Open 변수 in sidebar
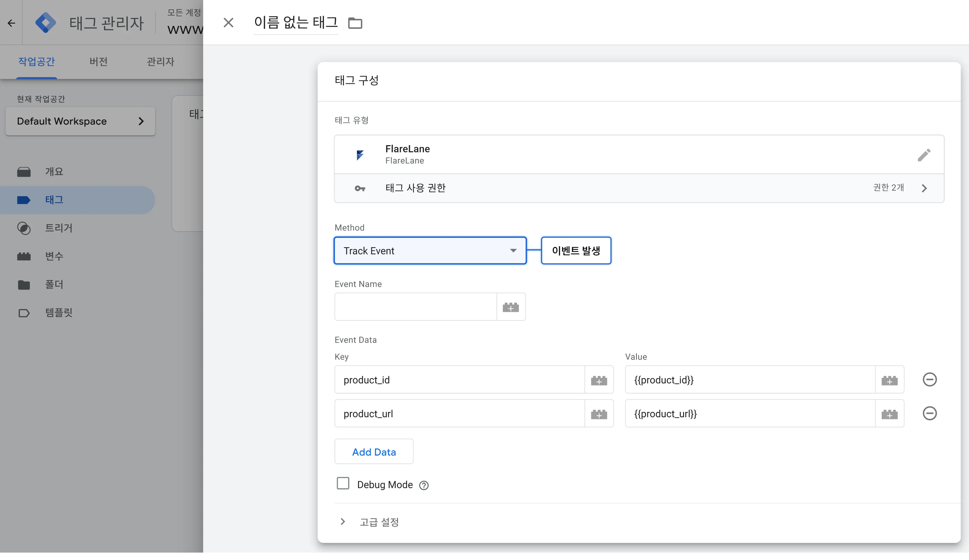This screenshot has width=969, height=560. click(77, 256)
